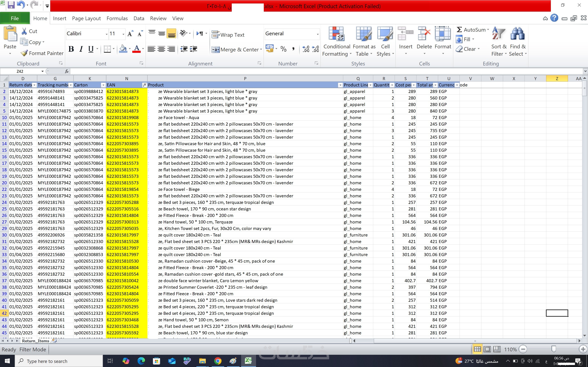Click the yellow fill color bucket
This screenshot has height=367, width=588.
[123, 49]
